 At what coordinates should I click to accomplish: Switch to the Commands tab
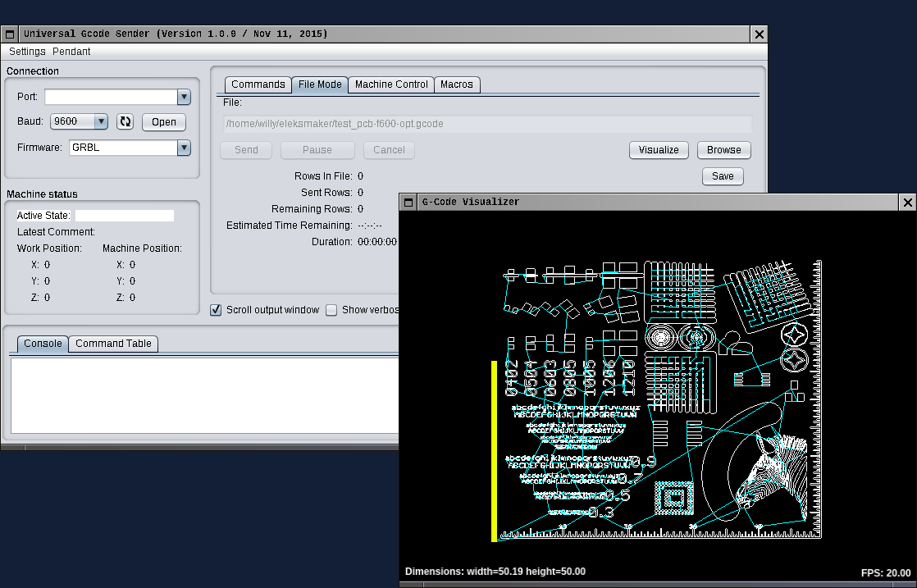(x=258, y=84)
